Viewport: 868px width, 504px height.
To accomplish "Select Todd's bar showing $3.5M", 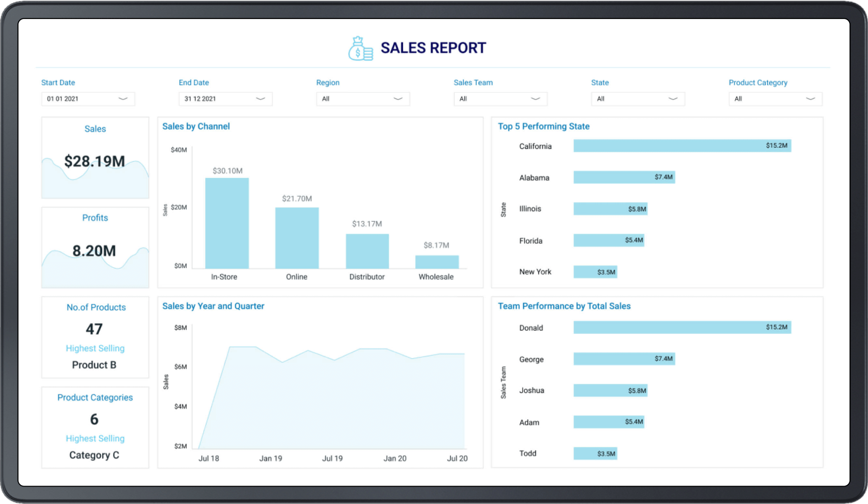I will (595, 453).
